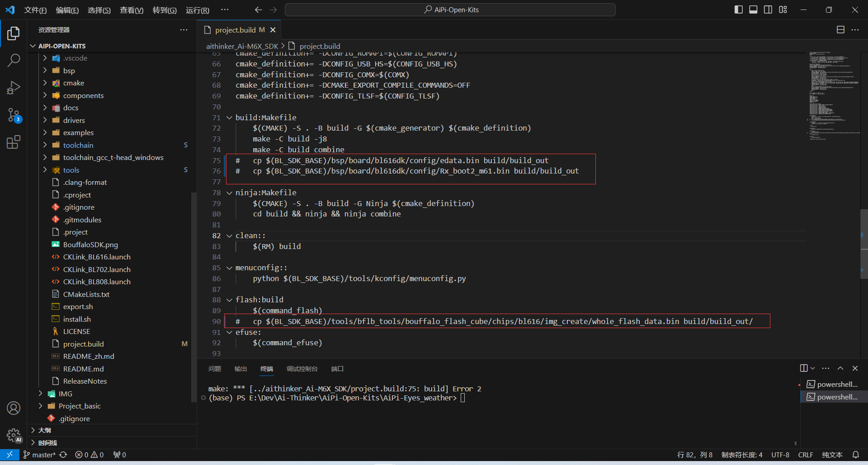
Task: Expand the components folder
Action: tap(45, 95)
